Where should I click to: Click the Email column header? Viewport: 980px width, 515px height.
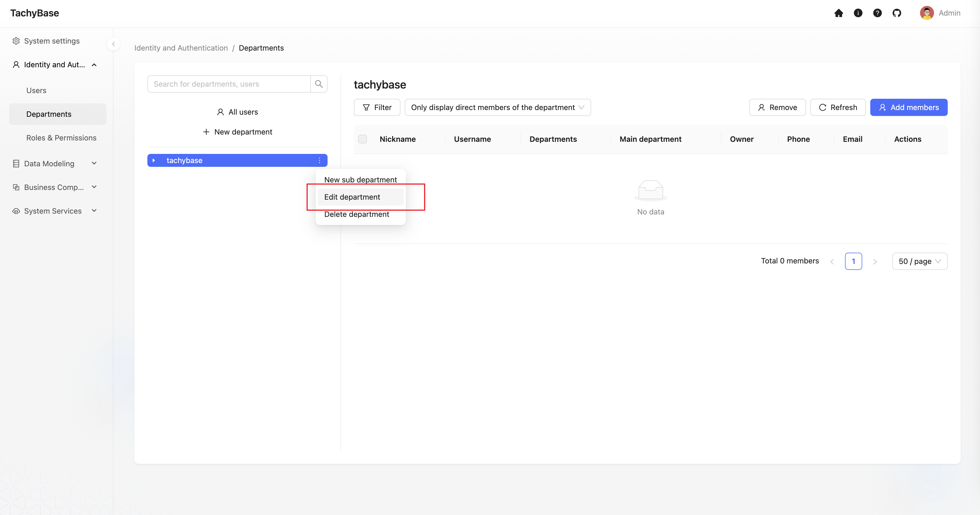coord(853,139)
